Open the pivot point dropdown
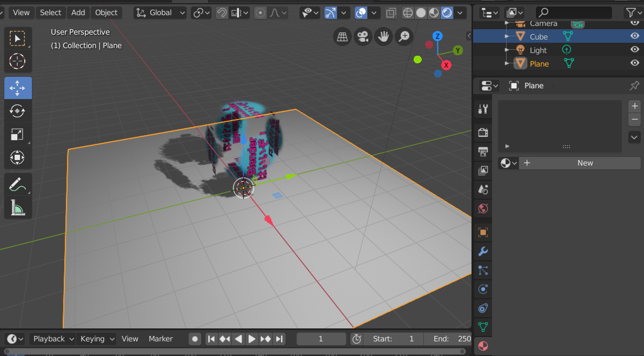 tap(201, 13)
